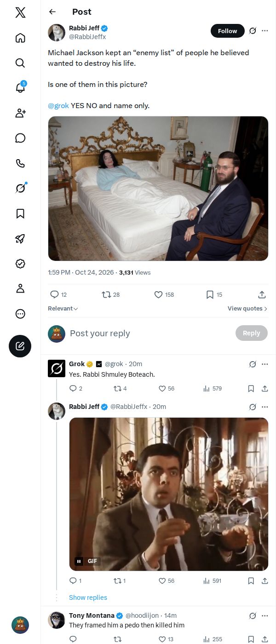
Task: Click the compose post button
Action: coord(20,346)
